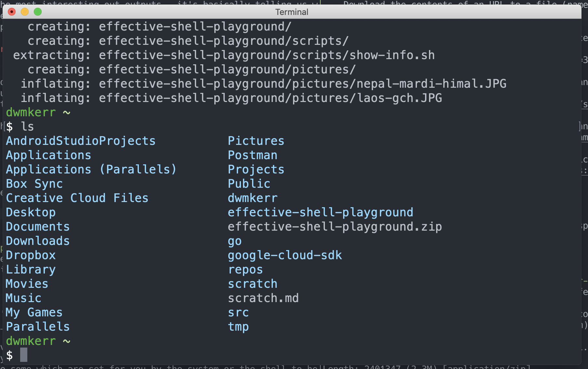Click the Pictures directory name
Screen dimensions: 588x369
coord(256,141)
